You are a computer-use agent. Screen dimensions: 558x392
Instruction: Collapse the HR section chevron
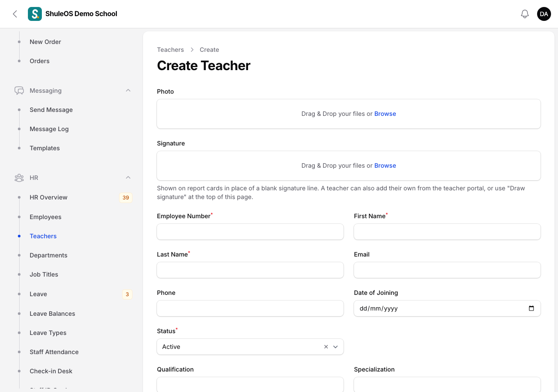128,178
